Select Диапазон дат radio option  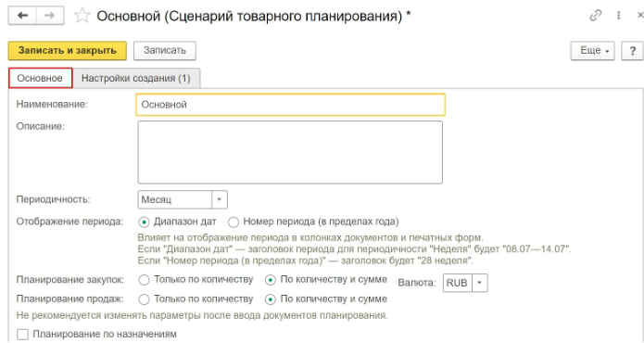click(x=178, y=222)
